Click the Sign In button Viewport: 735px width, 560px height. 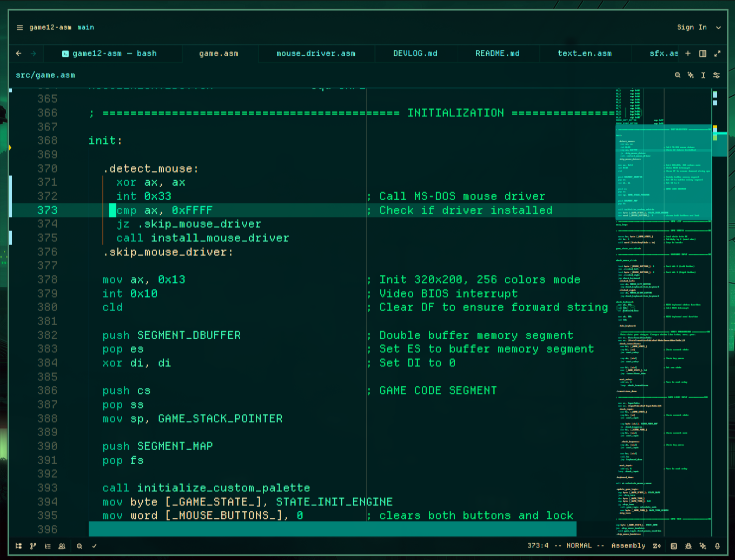[692, 28]
